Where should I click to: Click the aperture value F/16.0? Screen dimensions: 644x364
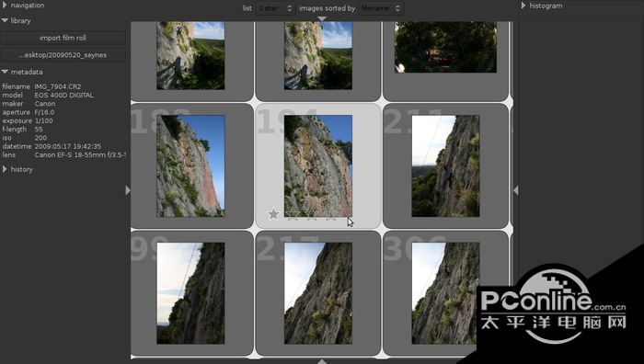(44, 112)
